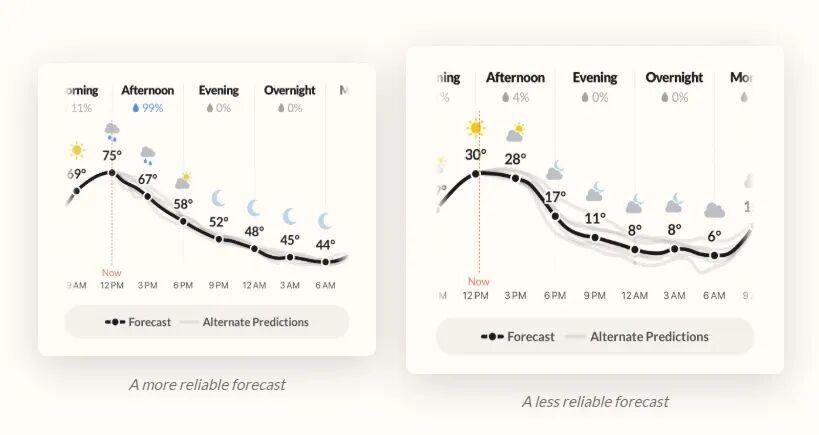
Task: Click the rain cloud icon above 67°
Action: click(x=147, y=156)
